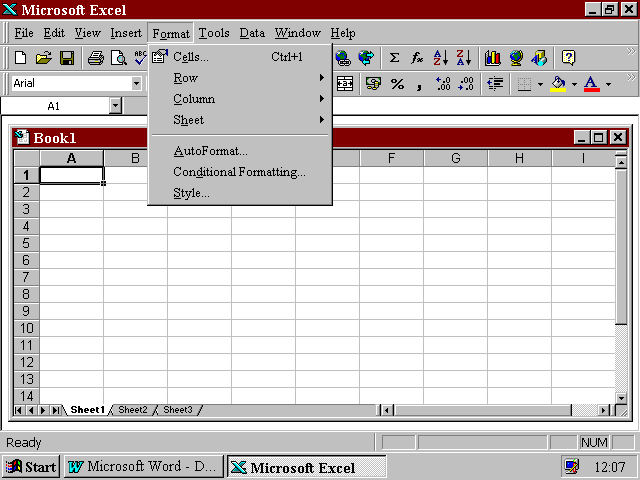Screen dimensions: 640x480
Task: Apply Percent Style format
Action: 397,84
